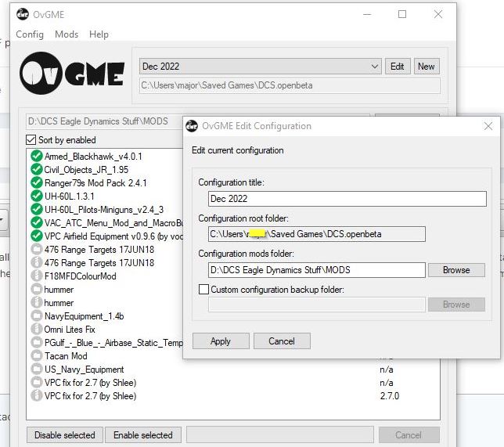Click the main window root path display field
Viewport: 504px width, 447px height.
coord(290,85)
